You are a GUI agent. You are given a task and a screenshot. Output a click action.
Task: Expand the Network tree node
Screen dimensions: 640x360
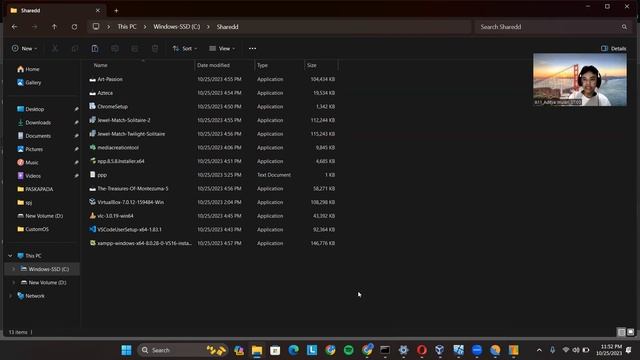pos(10,296)
